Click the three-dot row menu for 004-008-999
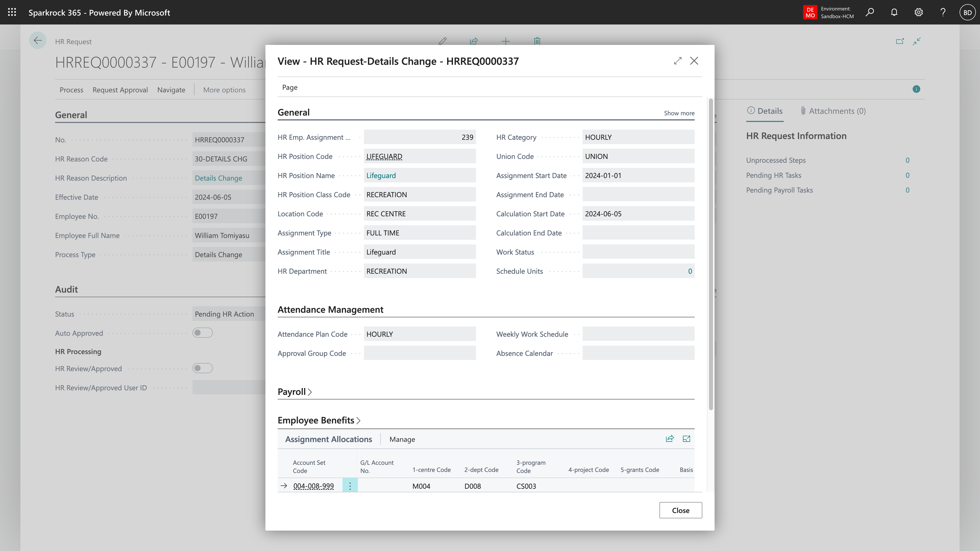This screenshot has width=980, height=551. tap(350, 486)
